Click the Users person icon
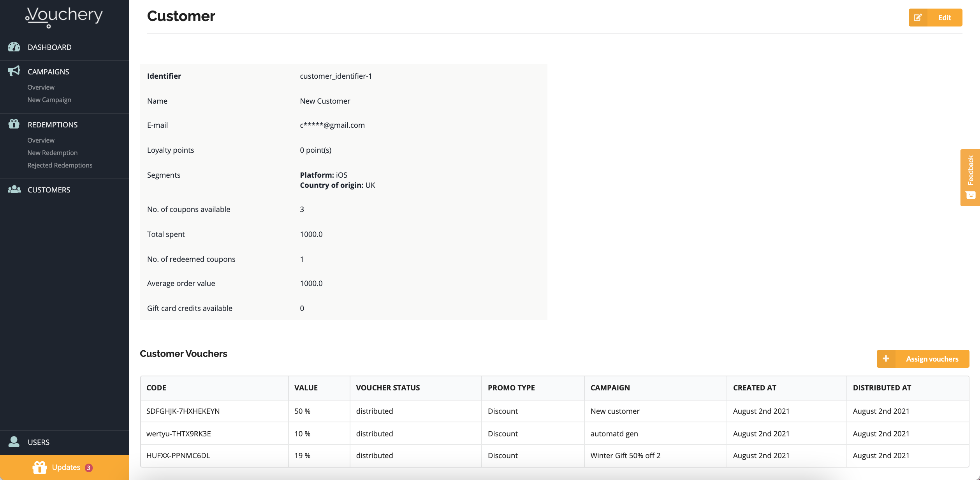 (x=14, y=442)
